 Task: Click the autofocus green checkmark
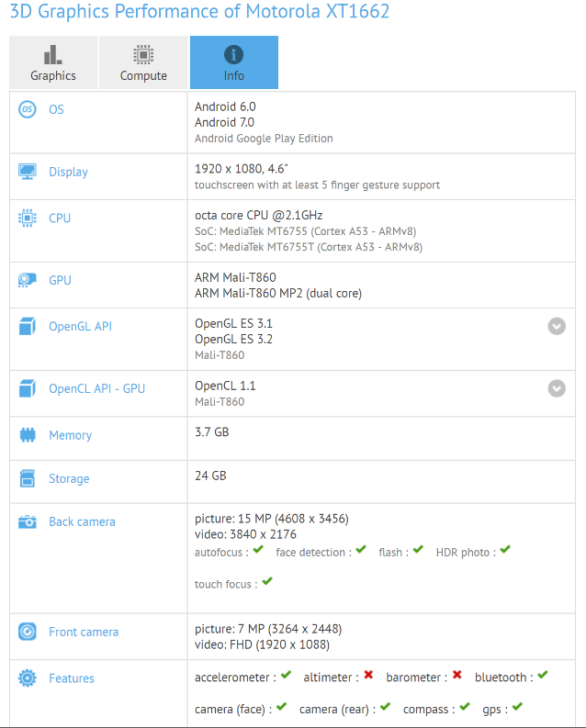click(259, 550)
